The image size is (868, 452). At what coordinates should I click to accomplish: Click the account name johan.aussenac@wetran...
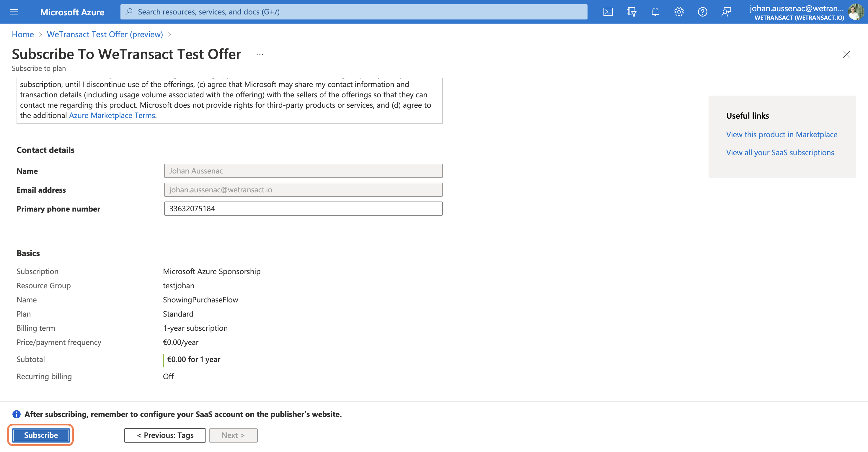(796, 9)
